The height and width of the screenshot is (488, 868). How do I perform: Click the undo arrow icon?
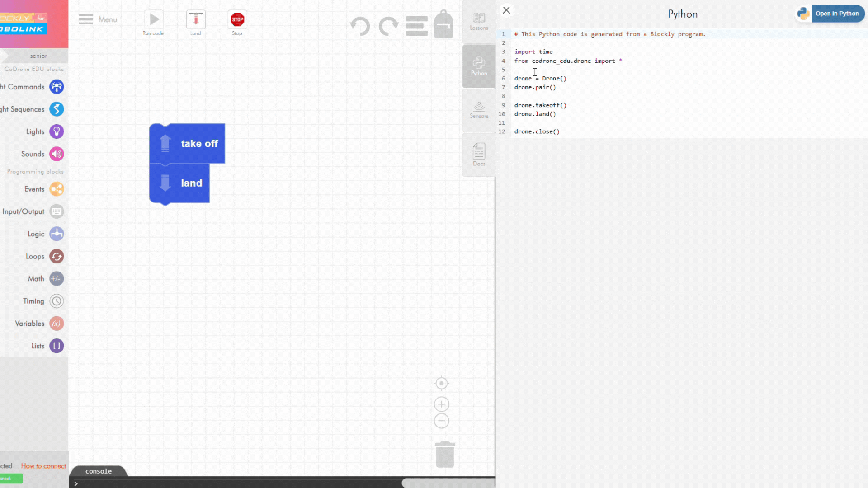(360, 26)
